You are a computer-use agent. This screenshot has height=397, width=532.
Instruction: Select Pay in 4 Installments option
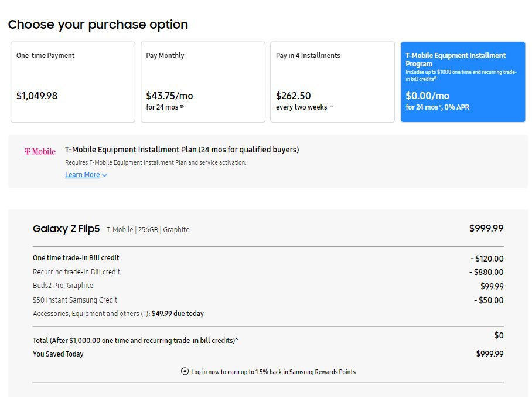pyautogui.click(x=332, y=82)
